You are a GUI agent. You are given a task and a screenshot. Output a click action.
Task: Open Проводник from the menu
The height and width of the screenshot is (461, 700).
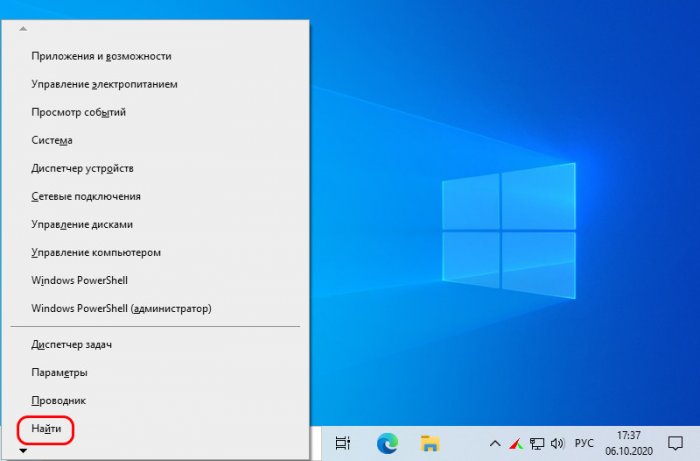[155, 401]
